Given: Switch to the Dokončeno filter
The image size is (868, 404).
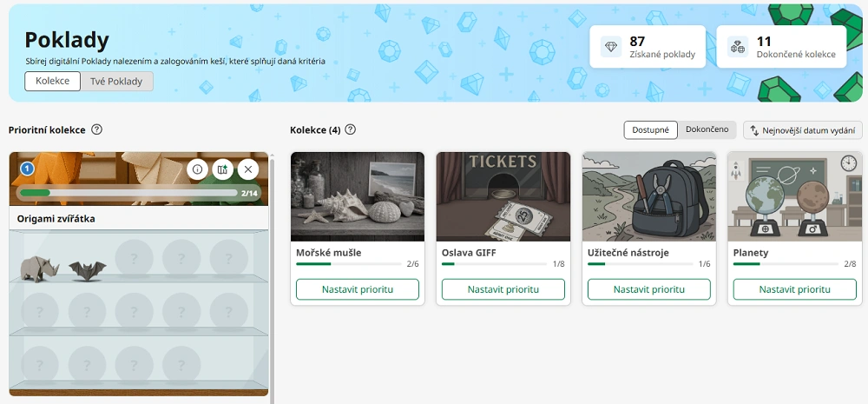Looking at the screenshot, I should 707,129.
